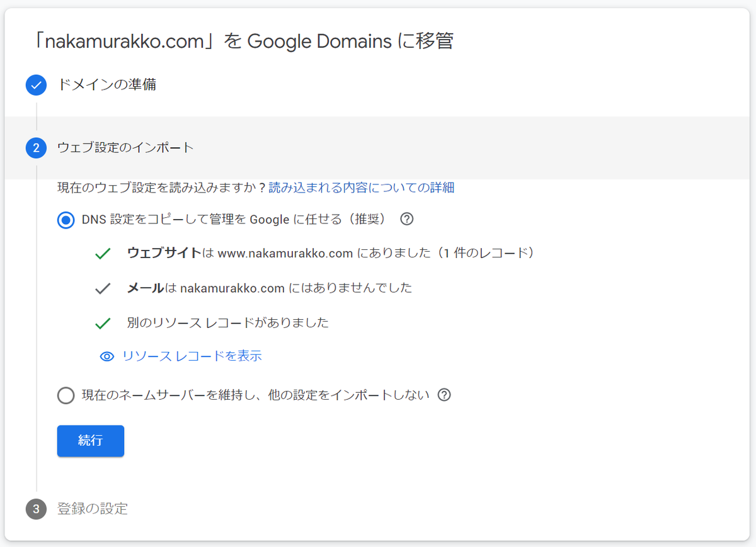This screenshot has height=547, width=756.
Task: Open help icon beside 現在のネームサーバーを維持 option
Action: coord(444,395)
